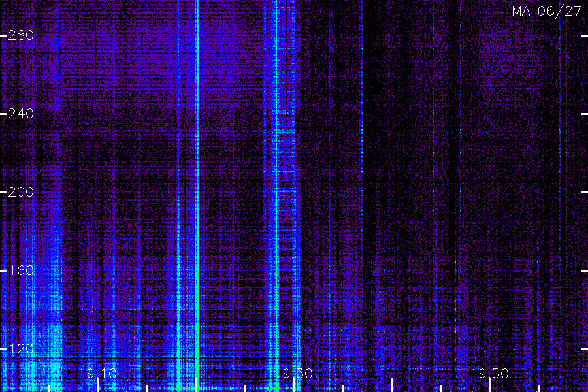The height and width of the screenshot is (392, 588).
Task: Click the 280 frequency axis label
Action: (x=21, y=35)
